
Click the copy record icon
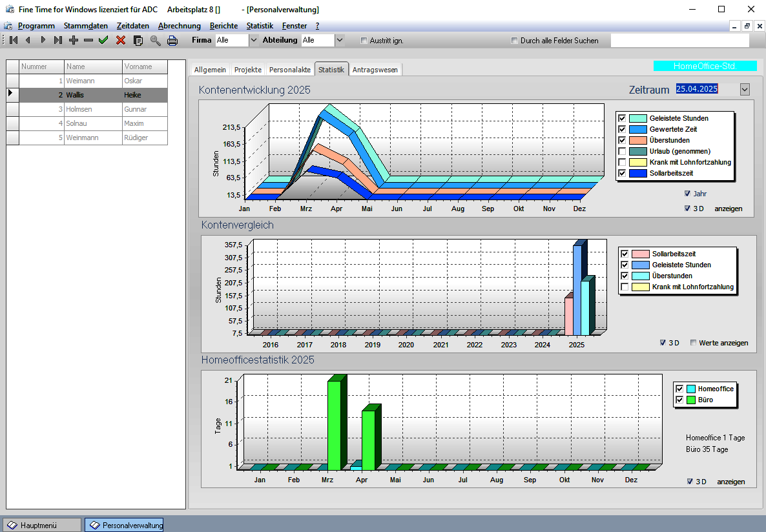138,41
